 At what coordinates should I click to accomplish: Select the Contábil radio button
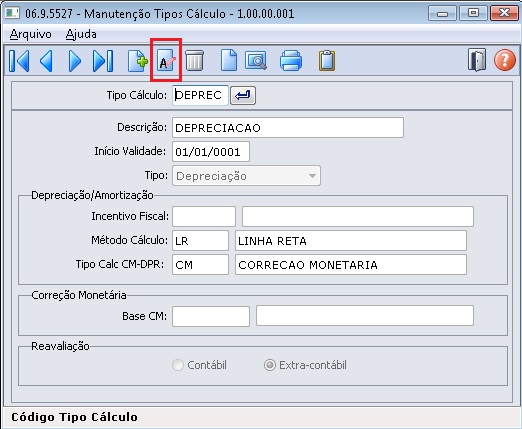pyautogui.click(x=178, y=365)
